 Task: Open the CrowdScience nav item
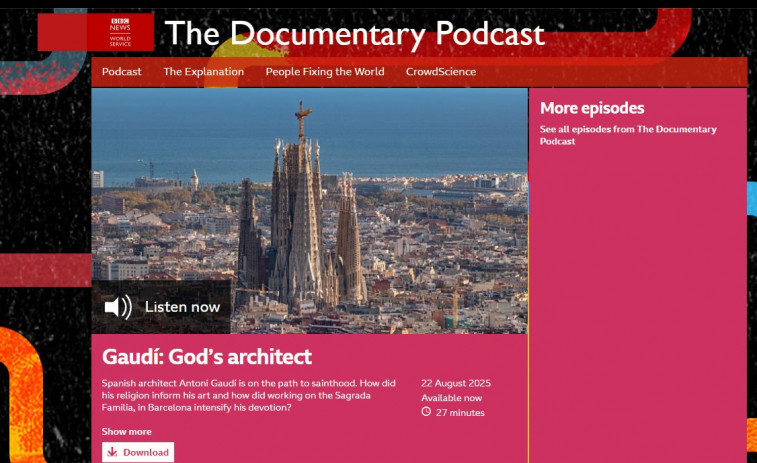(x=441, y=71)
